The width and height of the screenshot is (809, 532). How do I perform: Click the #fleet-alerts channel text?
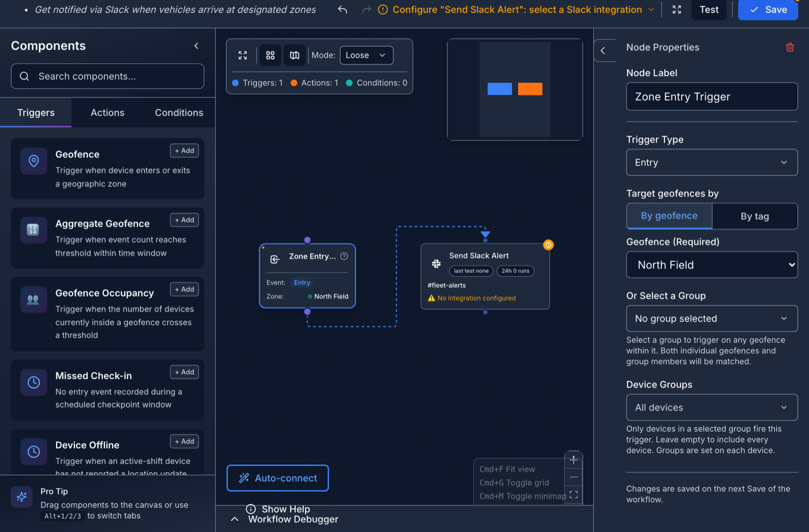coord(447,285)
